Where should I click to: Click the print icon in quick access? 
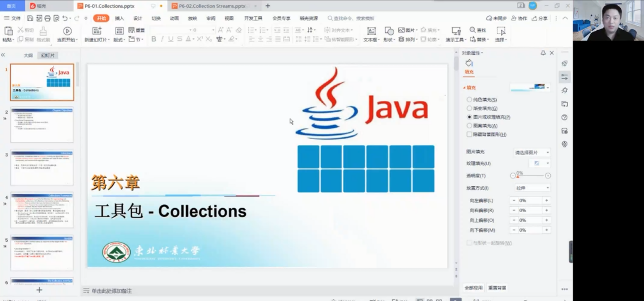[x=48, y=18]
